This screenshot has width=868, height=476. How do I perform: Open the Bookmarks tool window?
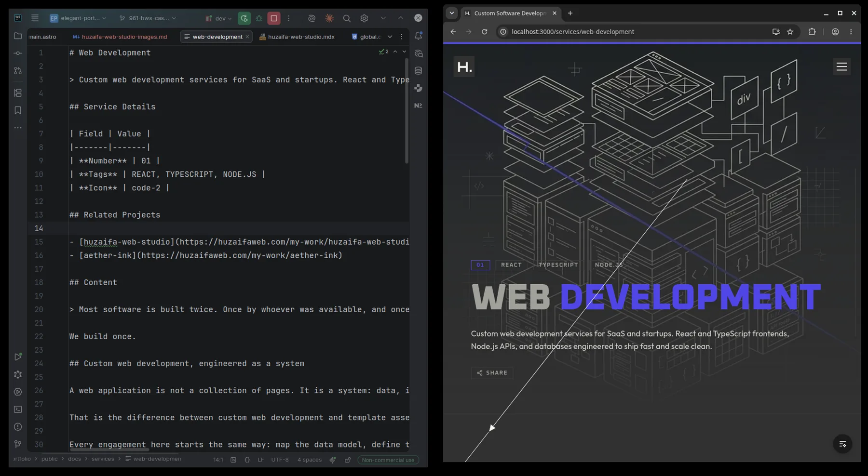tap(18, 110)
